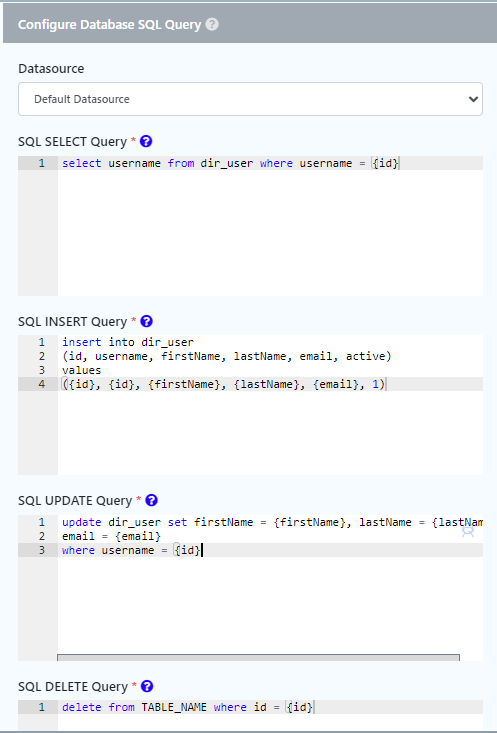This screenshot has width=497, height=733.
Task: Click line number 3 in UPDATE editor gutter
Action: (x=42, y=550)
